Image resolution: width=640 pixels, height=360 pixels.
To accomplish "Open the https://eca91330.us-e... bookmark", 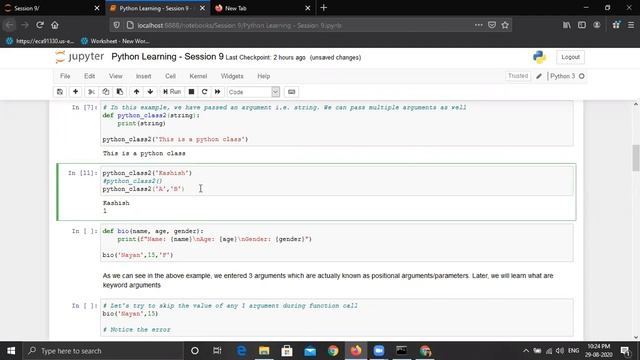I will click(40, 41).
